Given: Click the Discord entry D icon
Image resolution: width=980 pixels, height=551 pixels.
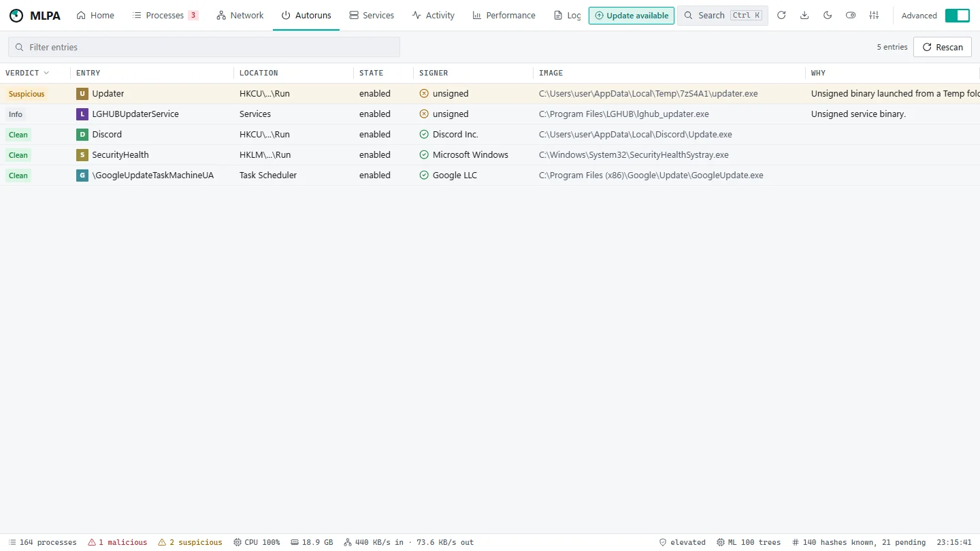Looking at the screenshot, I should [x=82, y=135].
